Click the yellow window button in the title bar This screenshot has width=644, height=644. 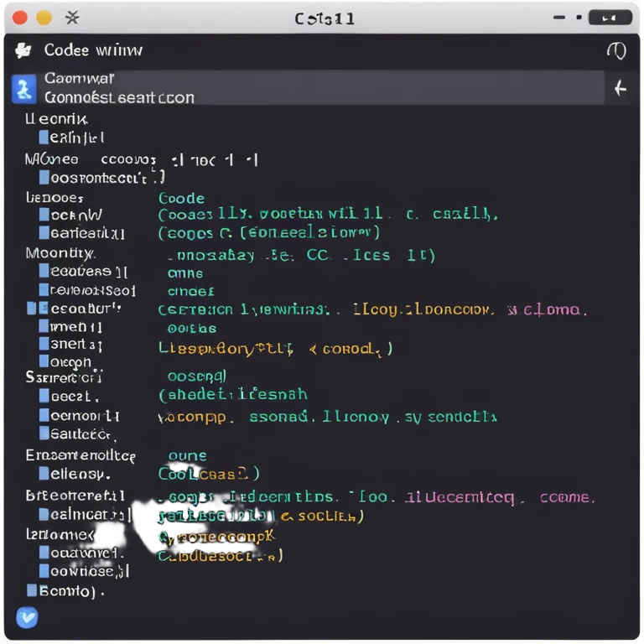click(44, 18)
